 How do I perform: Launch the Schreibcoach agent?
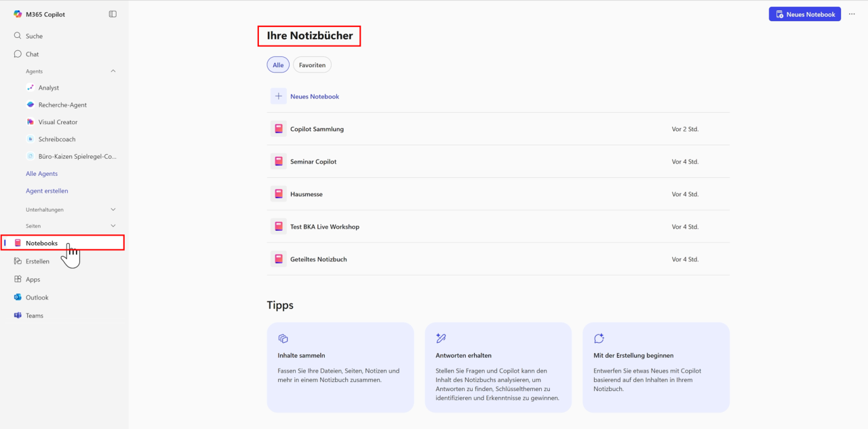point(58,138)
